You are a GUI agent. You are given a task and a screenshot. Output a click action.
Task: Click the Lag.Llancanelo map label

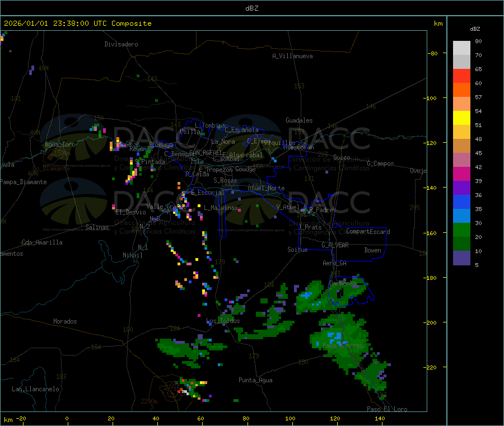[35, 389]
